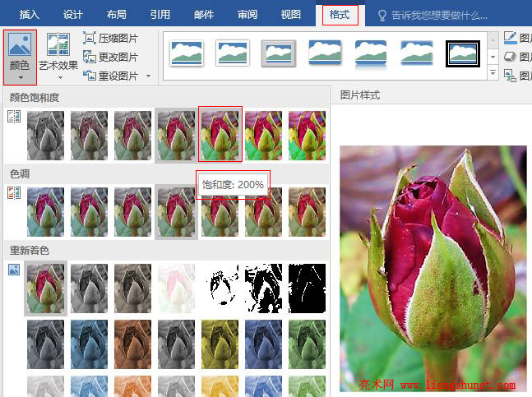The width and height of the screenshot is (532, 397).
Task: Click the saturation section icon
Action: click(x=14, y=116)
